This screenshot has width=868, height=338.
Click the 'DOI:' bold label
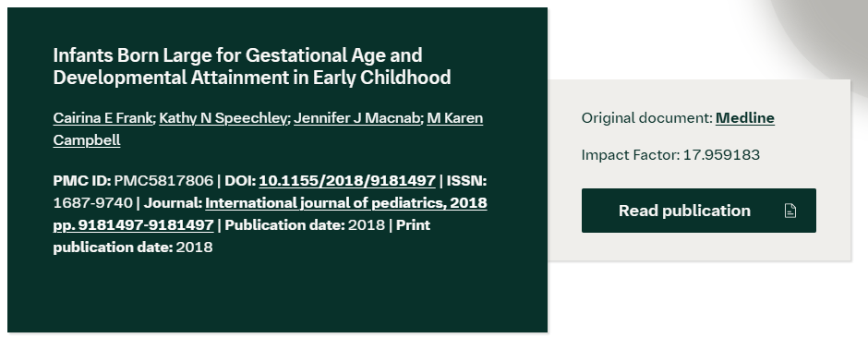240,181
